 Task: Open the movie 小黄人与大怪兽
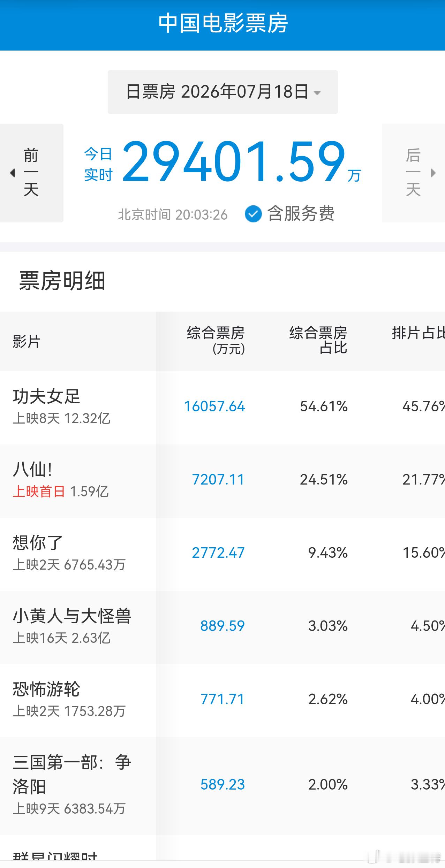coord(72,616)
